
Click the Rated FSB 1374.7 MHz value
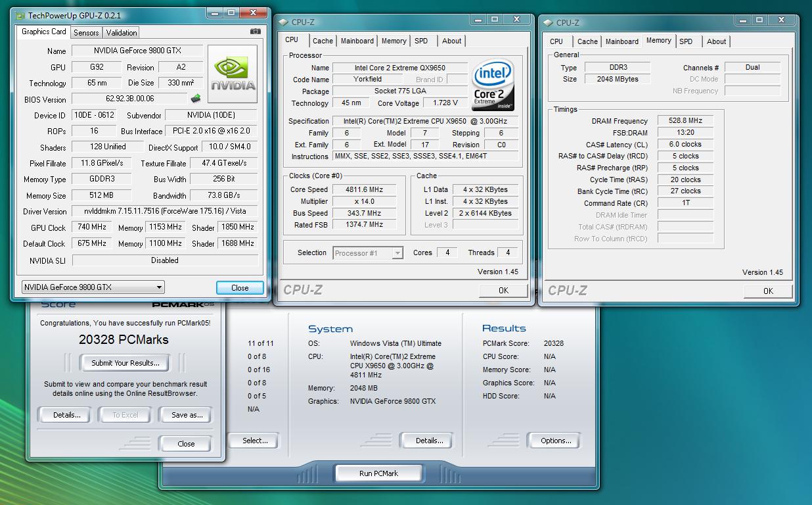click(365, 225)
